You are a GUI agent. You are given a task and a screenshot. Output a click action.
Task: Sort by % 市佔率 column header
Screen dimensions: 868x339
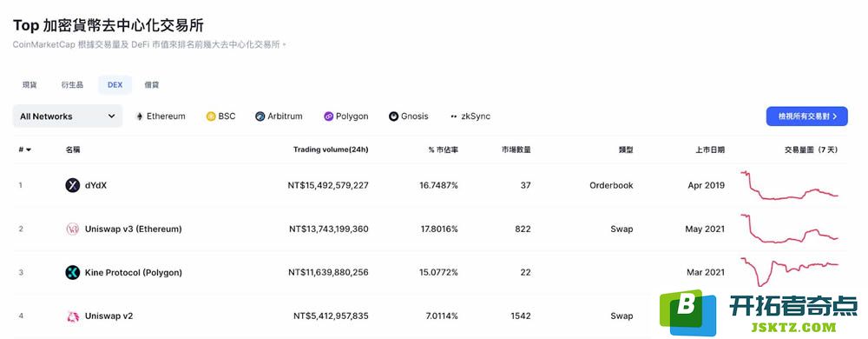point(443,150)
